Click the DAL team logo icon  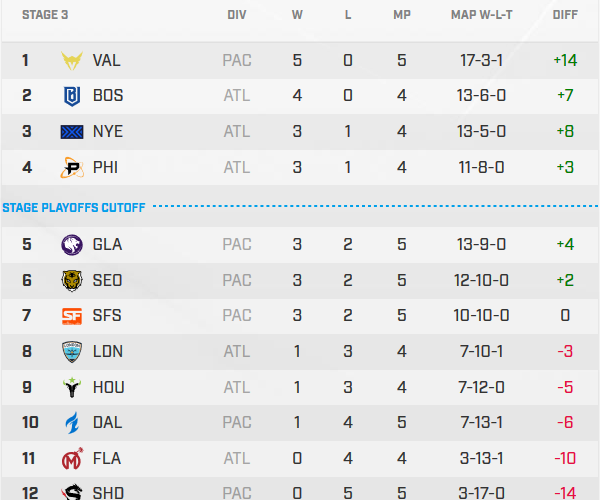tap(73, 423)
